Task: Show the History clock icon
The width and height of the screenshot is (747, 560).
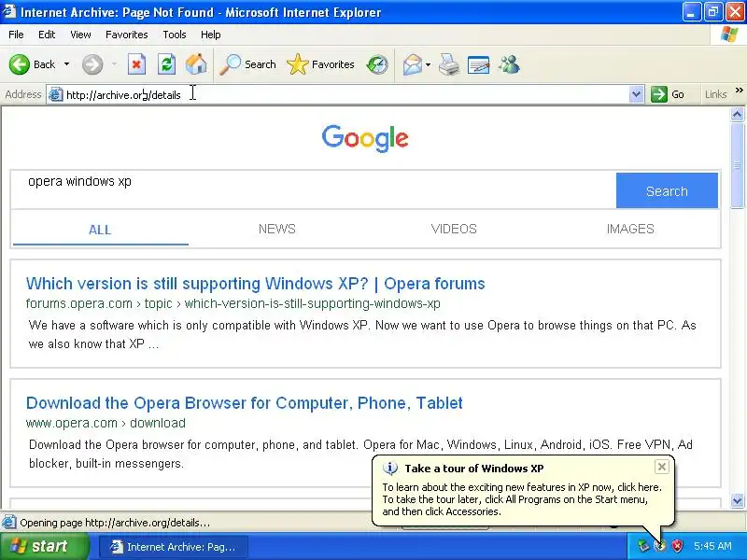Action: pos(377,64)
